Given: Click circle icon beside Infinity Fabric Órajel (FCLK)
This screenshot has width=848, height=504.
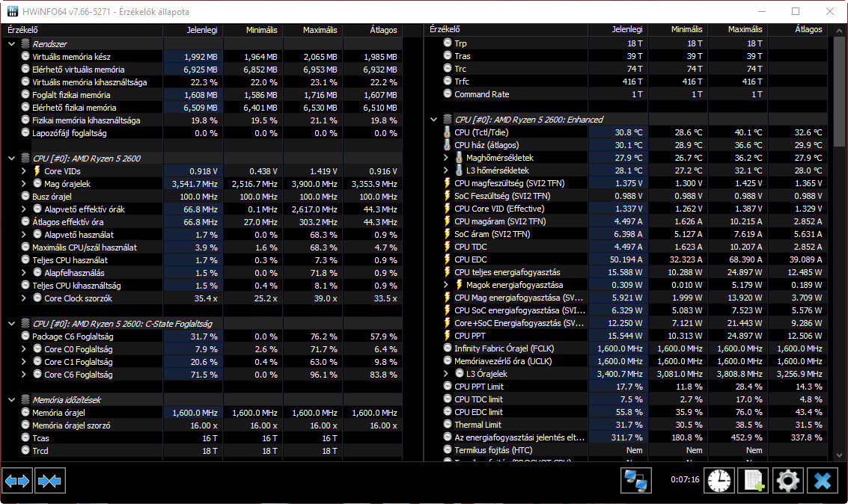Looking at the screenshot, I should tap(448, 348).
